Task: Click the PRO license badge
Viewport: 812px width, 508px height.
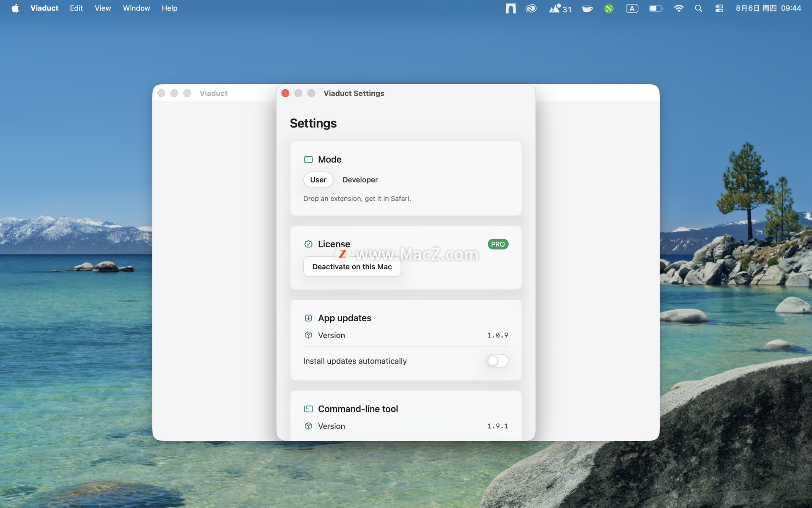Action: click(498, 244)
